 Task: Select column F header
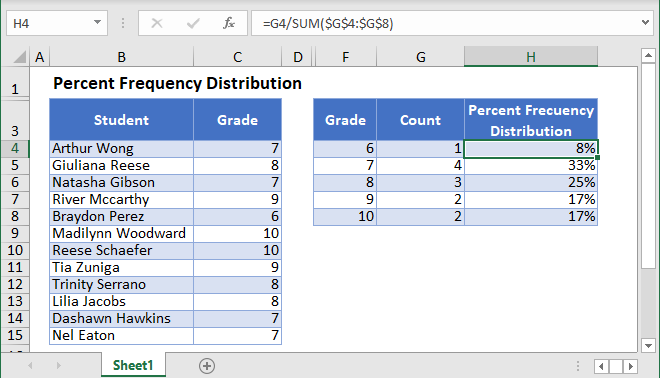click(x=345, y=57)
